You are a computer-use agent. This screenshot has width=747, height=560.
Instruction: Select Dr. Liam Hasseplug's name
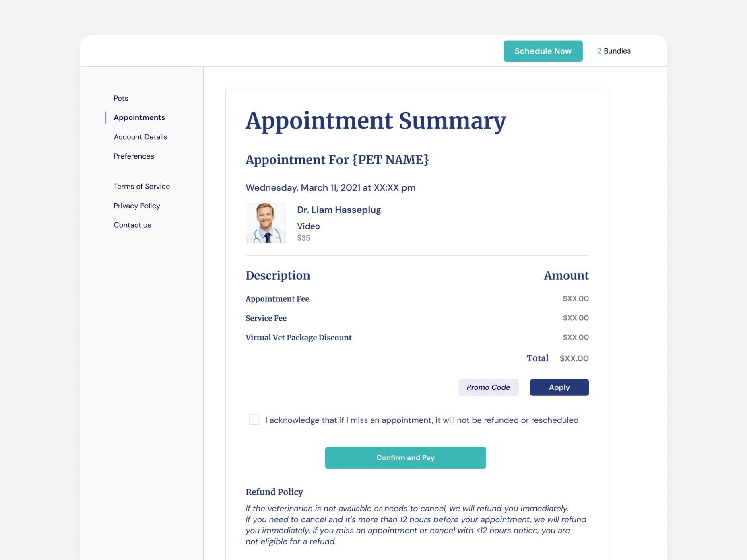(x=338, y=210)
